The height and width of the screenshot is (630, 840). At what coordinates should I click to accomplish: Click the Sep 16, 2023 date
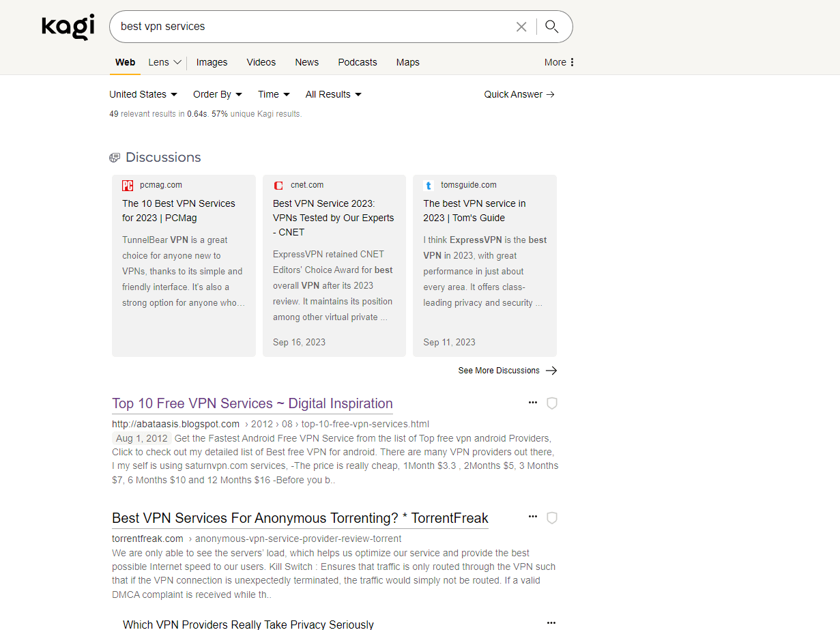(x=299, y=342)
